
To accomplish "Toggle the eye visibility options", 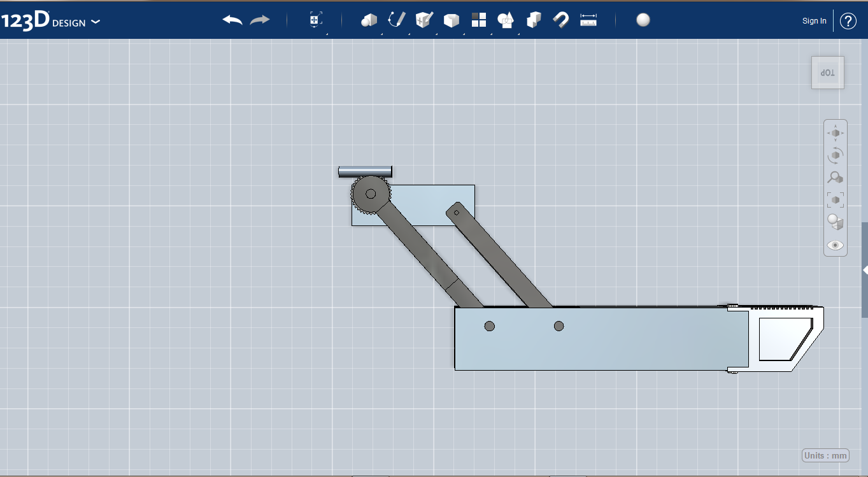I will pos(836,245).
